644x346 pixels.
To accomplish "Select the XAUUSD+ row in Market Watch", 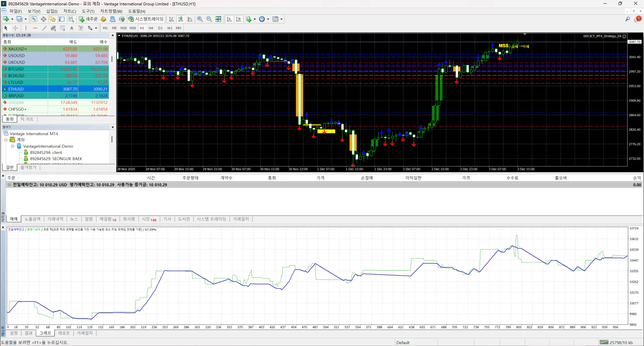I will coord(56,49).
